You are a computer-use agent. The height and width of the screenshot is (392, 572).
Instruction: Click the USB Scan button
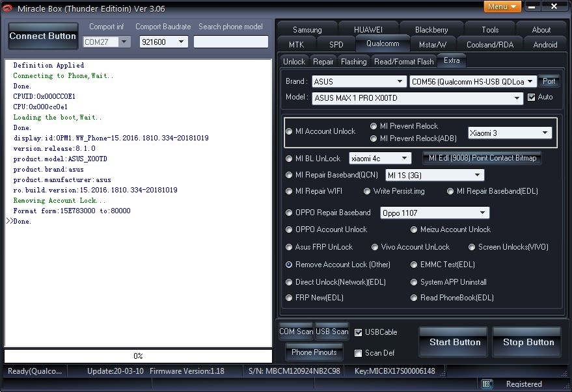(332, 332)
